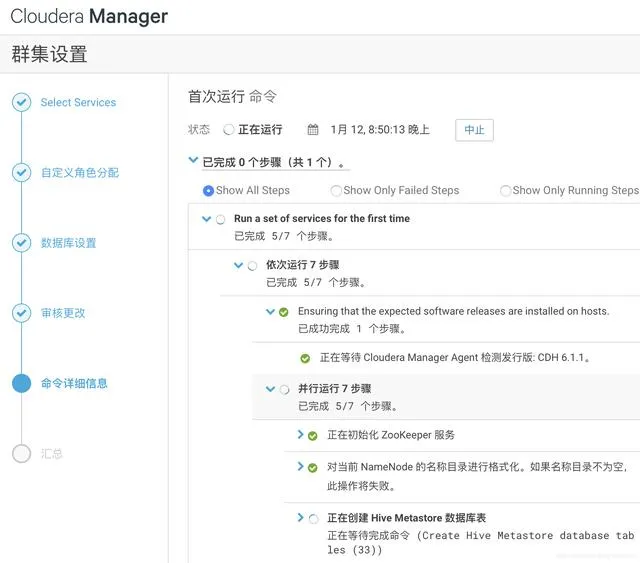Viewport: 640px width, 563px height.
Task: Open the Select Services wizard step
Action: click(x=78, y=102)
